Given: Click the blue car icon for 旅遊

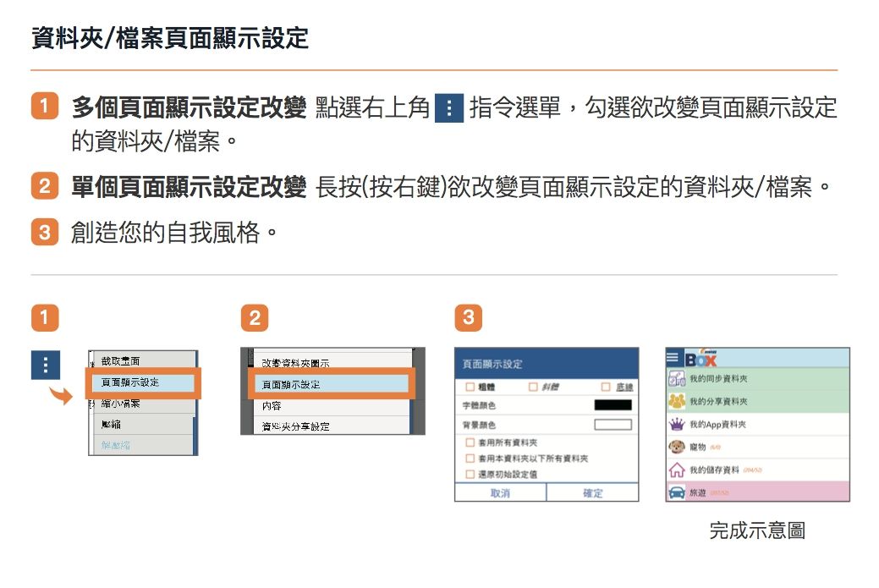Looking at the screenshot, I should (677, 492).
